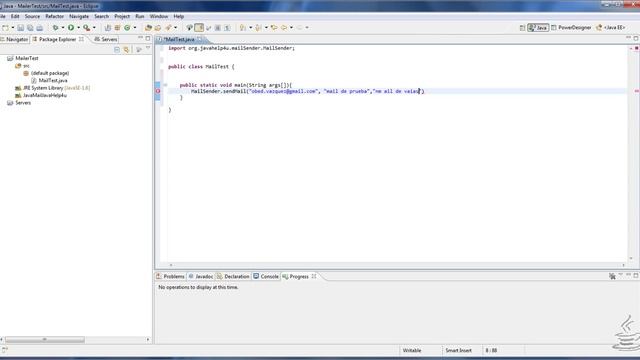This screenshot has width=640, height=360.
Task: Open the New wizard dropdown arrow
Action: (x=13, y=27)
